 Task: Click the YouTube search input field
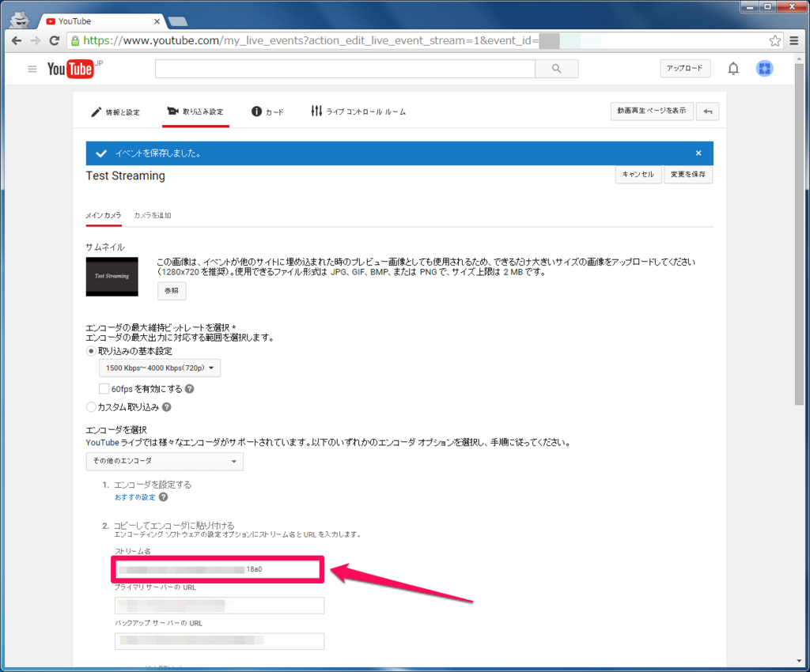point(345,68)
